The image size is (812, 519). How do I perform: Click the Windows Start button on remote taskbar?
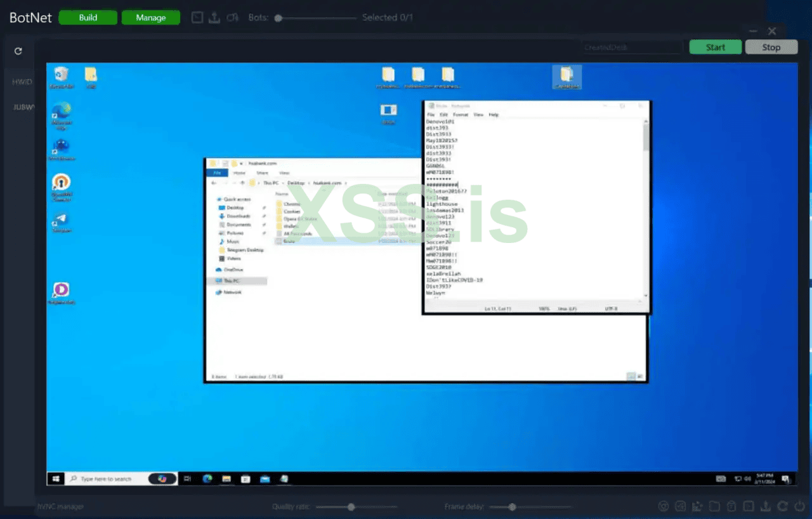[x=56, y=478]
